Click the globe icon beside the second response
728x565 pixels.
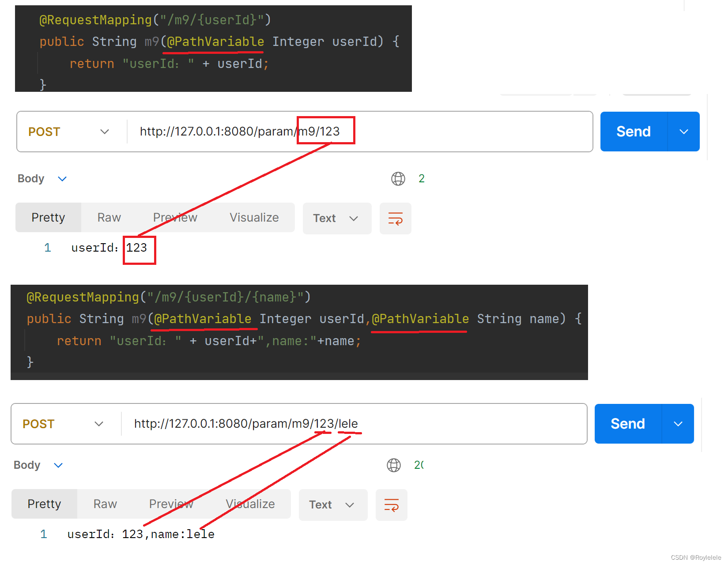tap(393, 465)
